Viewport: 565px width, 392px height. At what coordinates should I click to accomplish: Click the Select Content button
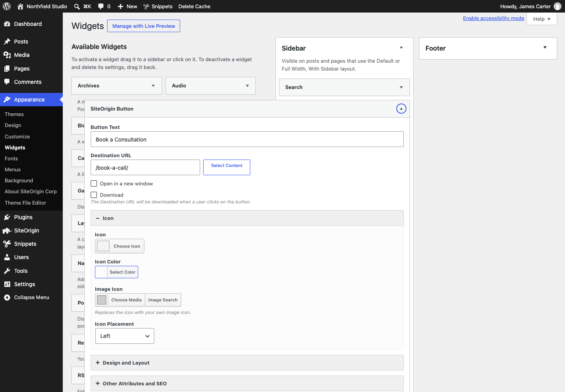point(227,167)
